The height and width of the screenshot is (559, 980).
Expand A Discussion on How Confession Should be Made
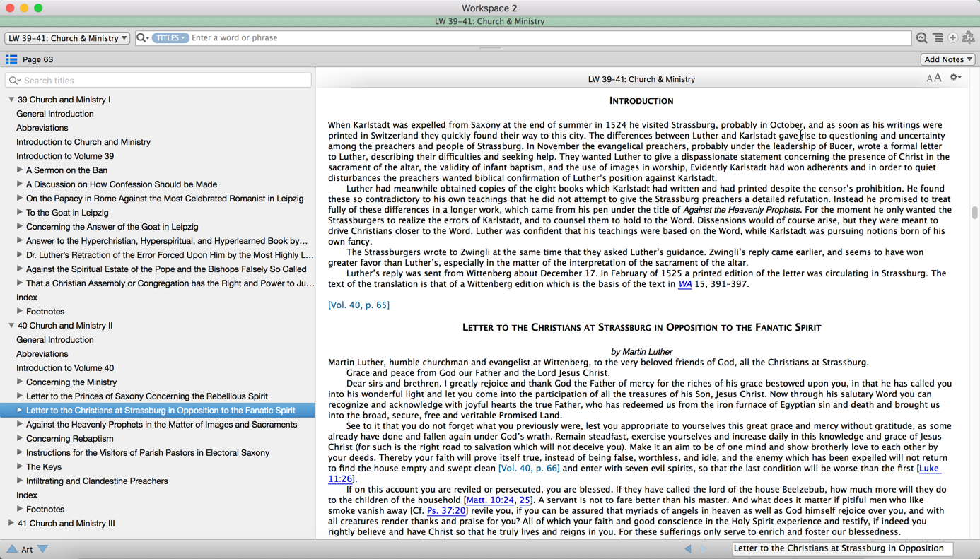click(x=20, y=184)
